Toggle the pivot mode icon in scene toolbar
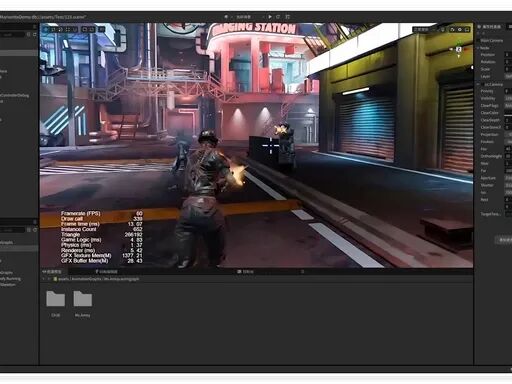The height and width of the screenshot is (384, 512). click(85, 29)
